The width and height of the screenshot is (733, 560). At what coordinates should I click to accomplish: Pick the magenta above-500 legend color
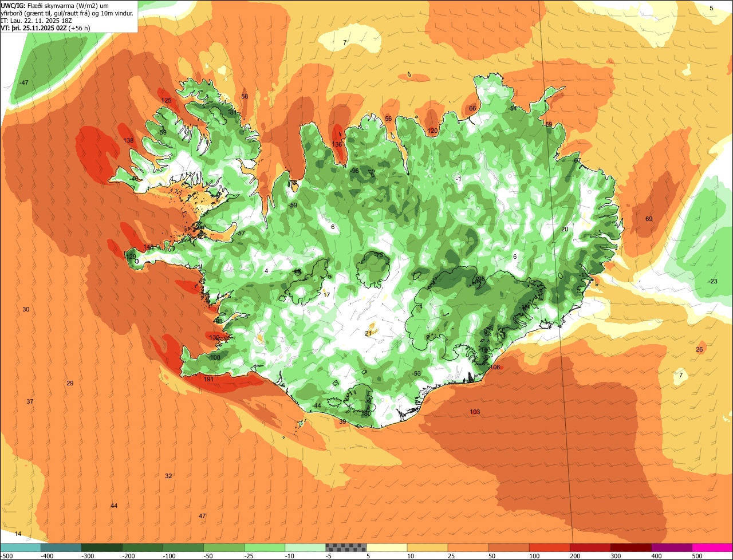[713, 547]
